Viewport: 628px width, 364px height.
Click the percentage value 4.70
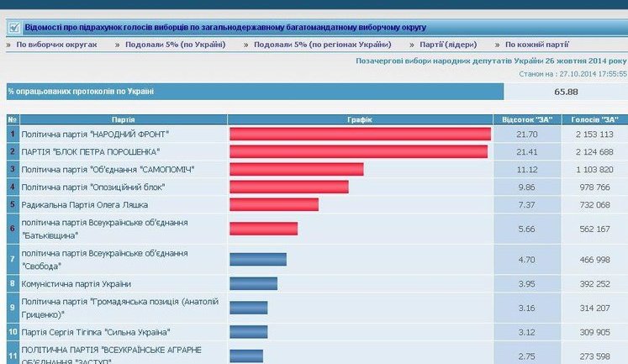[526, 260]
